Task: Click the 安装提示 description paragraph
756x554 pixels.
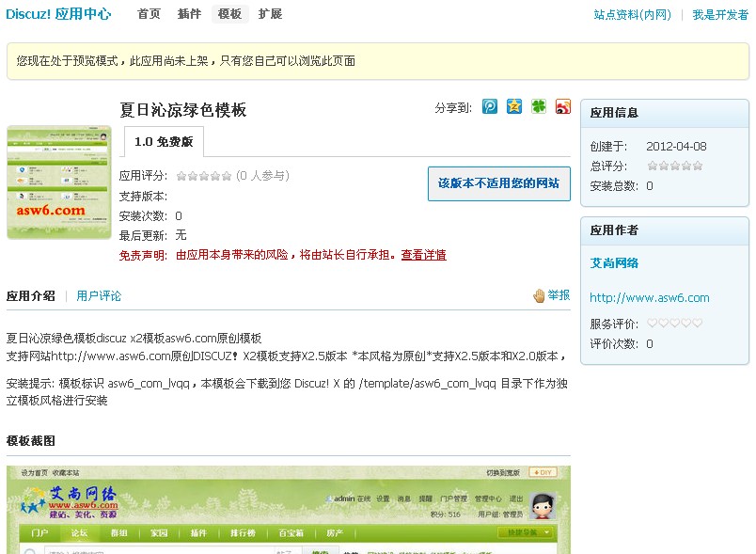Action: pyautogui.click(x=287, y=392)
